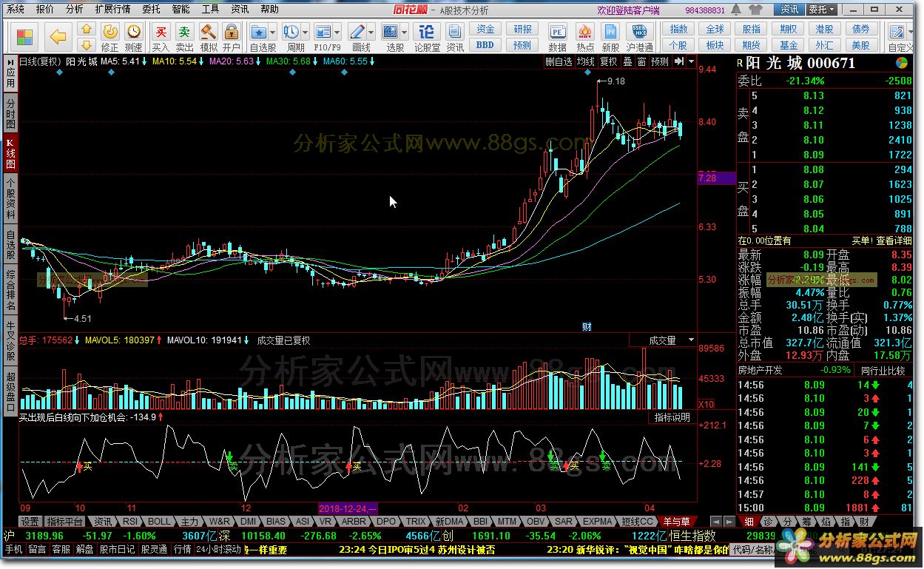Click the 研报 button
Viewport: 924px width, 569px height.
(x=522, y=30)
